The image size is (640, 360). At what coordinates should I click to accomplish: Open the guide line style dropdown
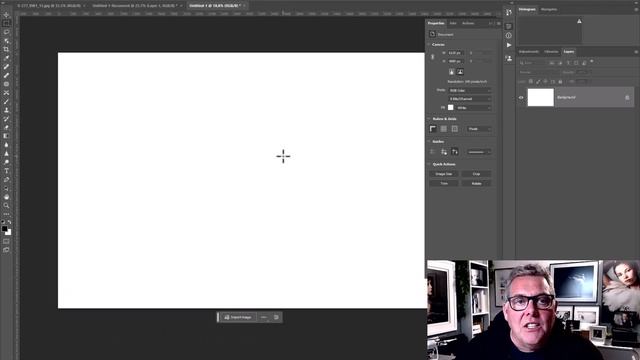(479, 152)
